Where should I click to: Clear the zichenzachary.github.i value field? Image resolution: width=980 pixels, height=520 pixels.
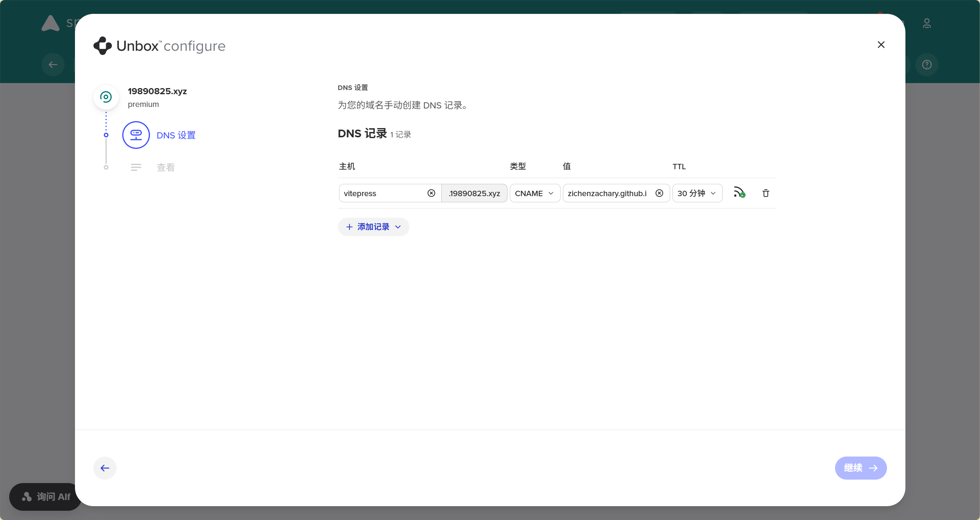click(x=659, y=193)
